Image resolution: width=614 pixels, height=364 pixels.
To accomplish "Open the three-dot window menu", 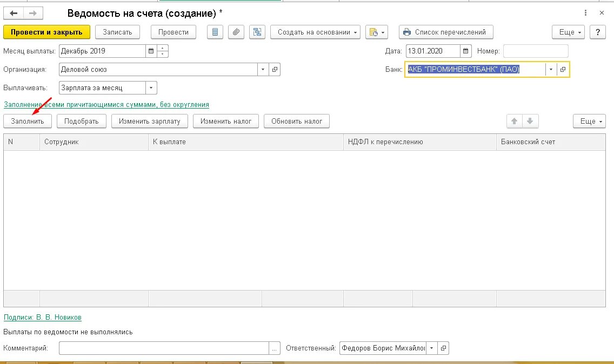I will (x=585, y=13).
